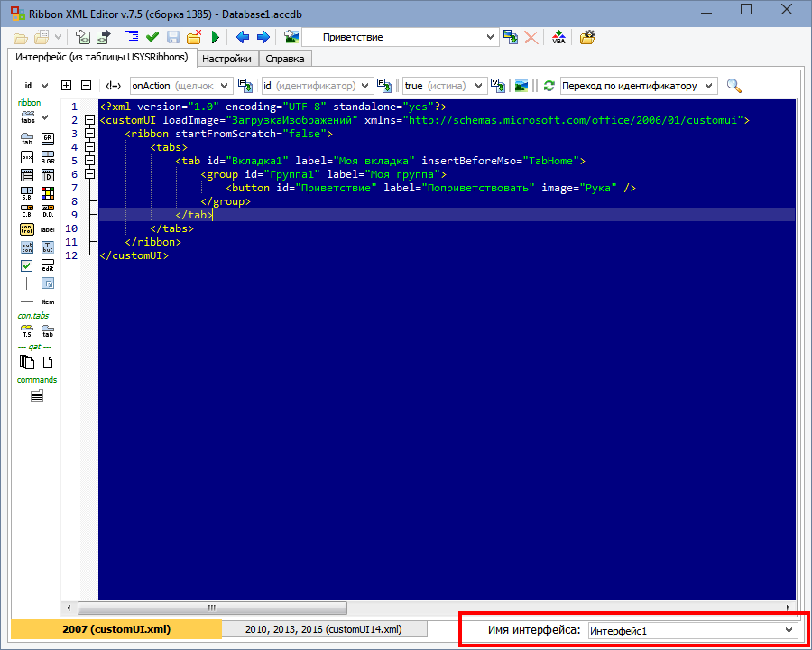
Task: Insert a T.S. tab set element
Action: pos(27,330)
